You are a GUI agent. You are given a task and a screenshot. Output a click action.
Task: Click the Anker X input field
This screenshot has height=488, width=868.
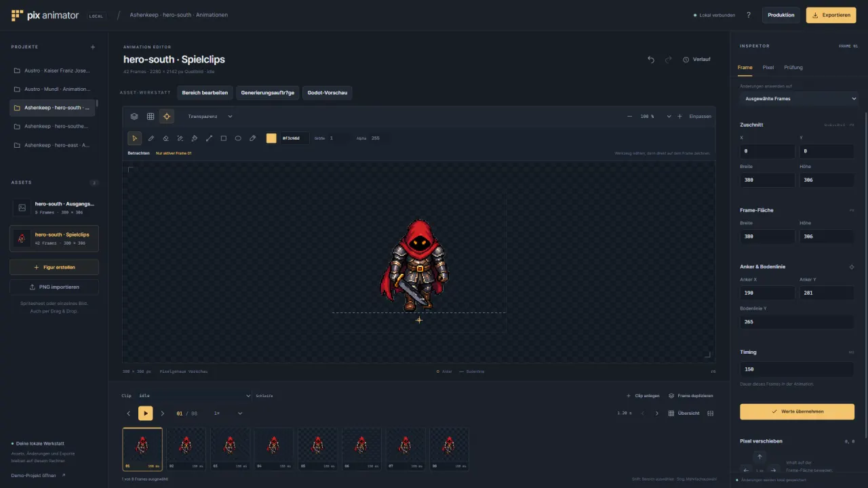[x=767, y=293]
